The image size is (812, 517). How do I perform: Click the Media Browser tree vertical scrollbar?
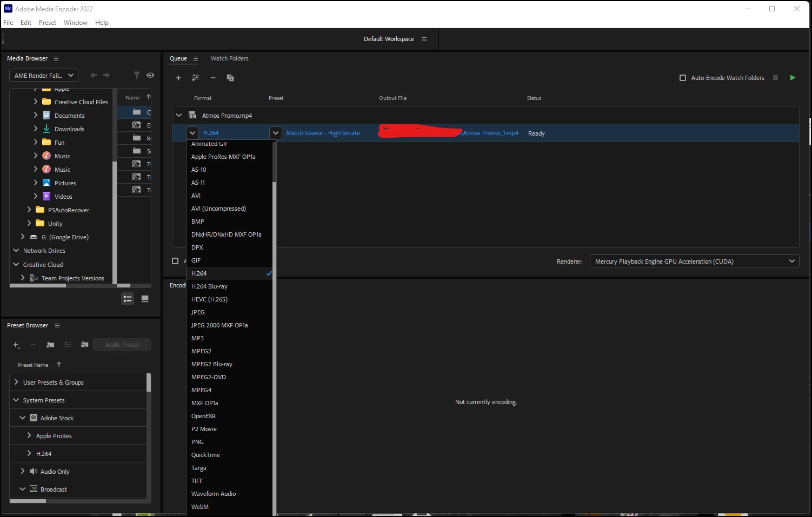click(115, 221)
